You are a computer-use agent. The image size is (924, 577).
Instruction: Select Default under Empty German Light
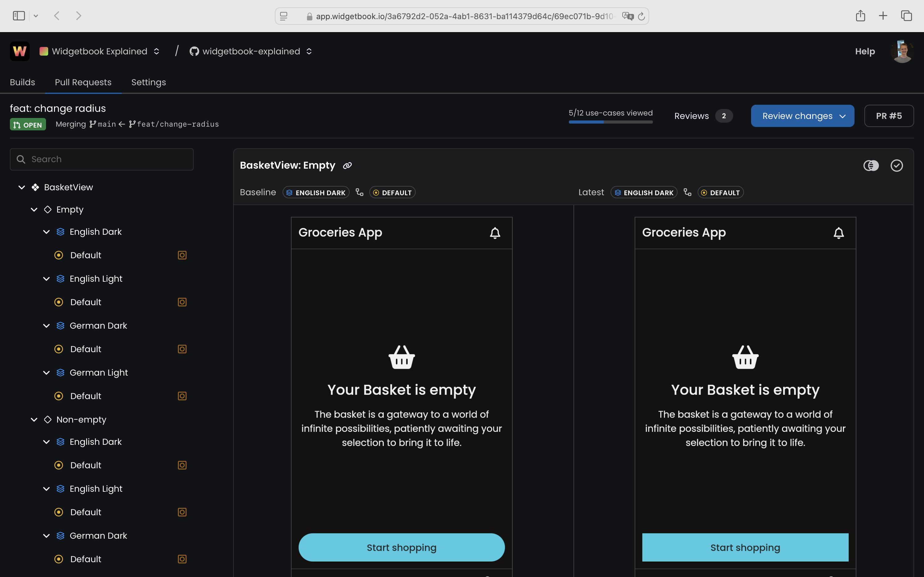(86, 396)
